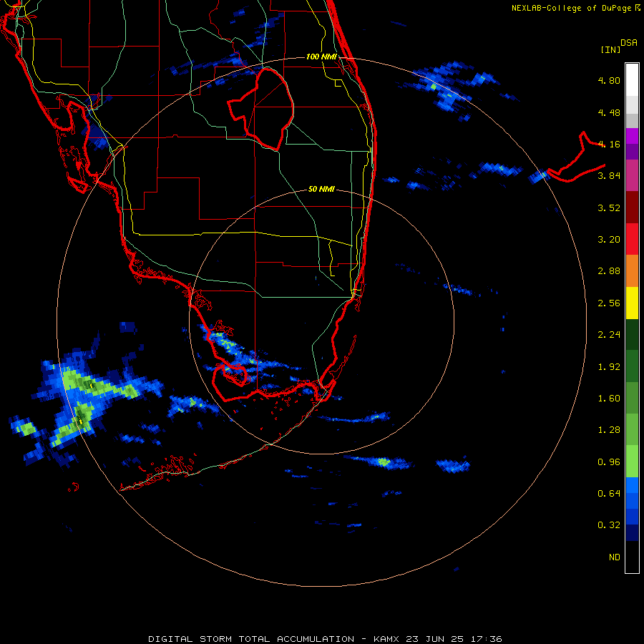The width and height of the screenshot is (644, 644).
Task: Pick the yellow legend color swatch
Action: tap(632, 303)
